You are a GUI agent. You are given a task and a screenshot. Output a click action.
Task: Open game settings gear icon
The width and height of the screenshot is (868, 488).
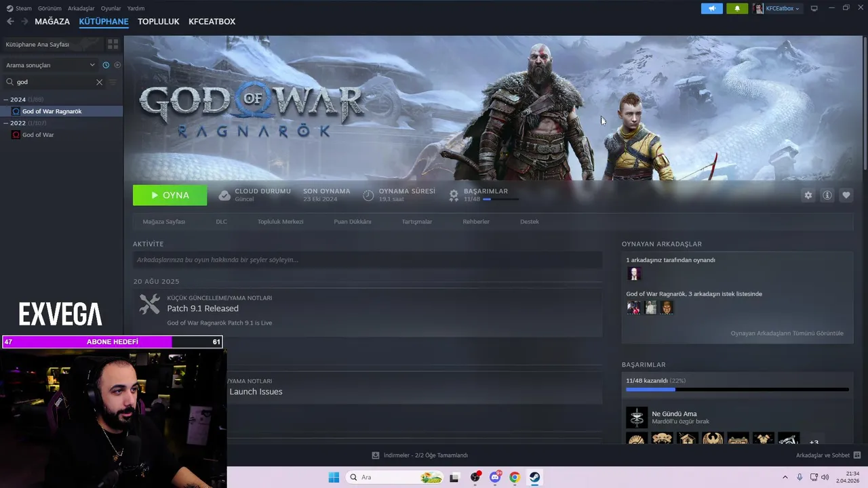[x=808, y=195]
